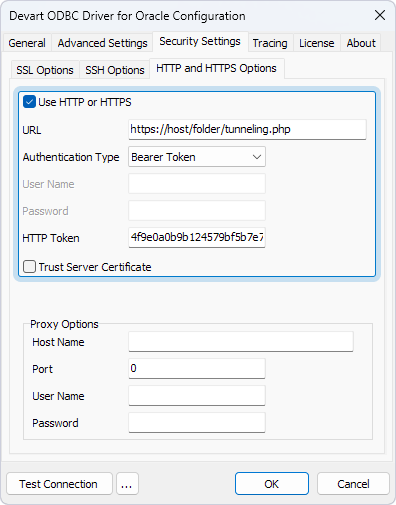Viewport: 396px width, 505px height.
Task: Click the HTTP Token label
Action: [51, 238]
